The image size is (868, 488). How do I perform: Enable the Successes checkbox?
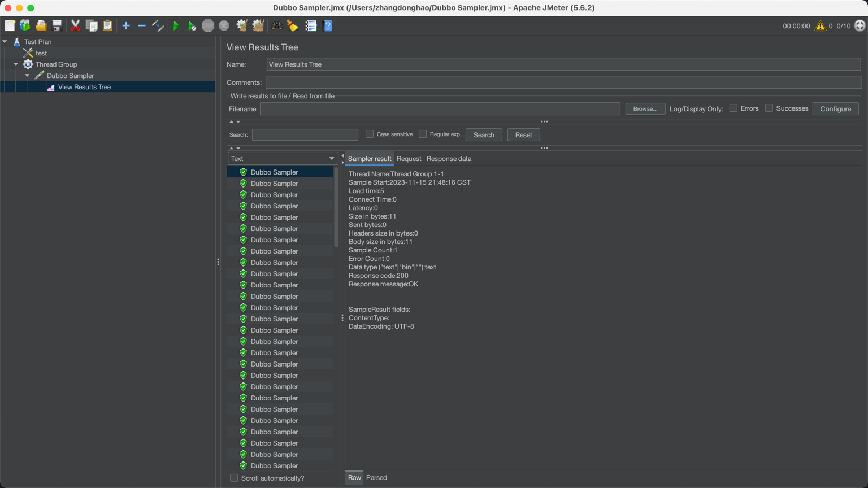[x=769, y=108]
